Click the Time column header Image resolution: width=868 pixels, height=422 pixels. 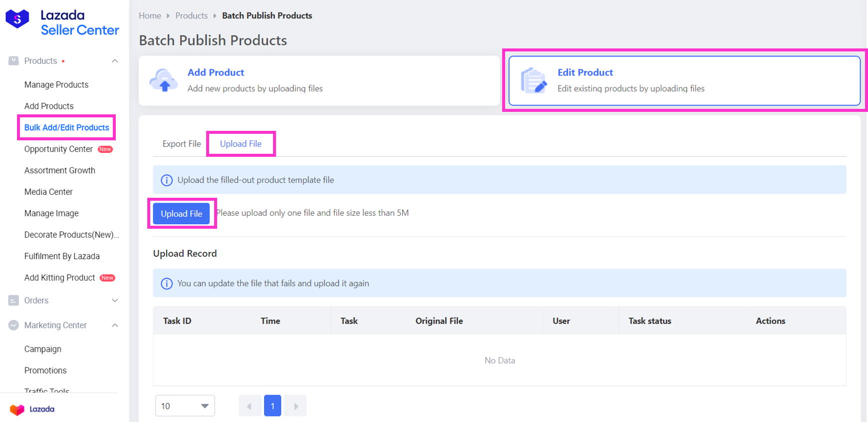pos(271,321)
